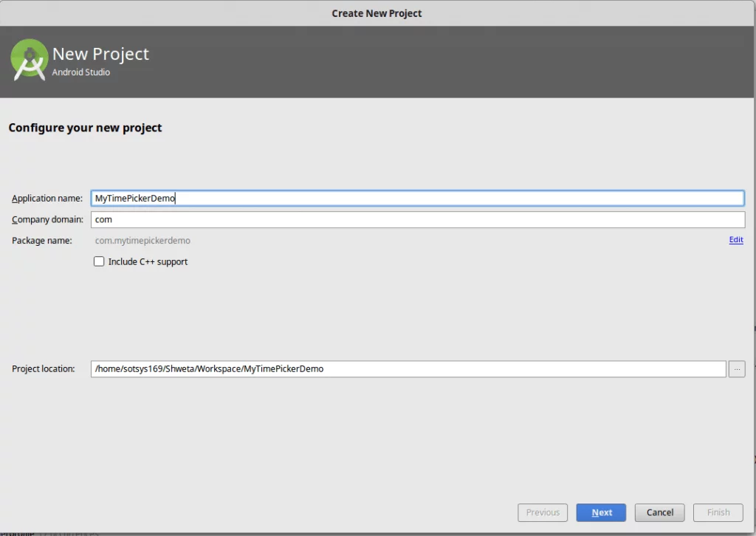756x536 pixels.
Task: Click the Application name label
Action: pos(47,199)
